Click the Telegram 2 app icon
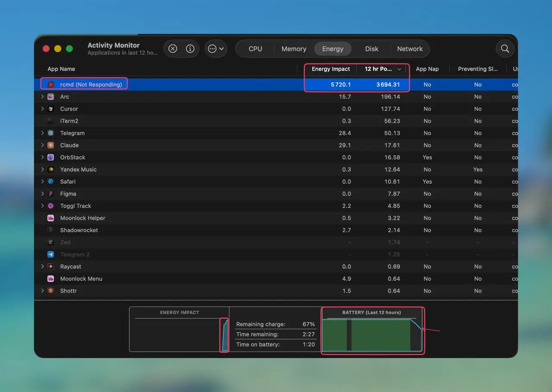The width and height of the screenshot is (552, 392). [x=51, y=254]
